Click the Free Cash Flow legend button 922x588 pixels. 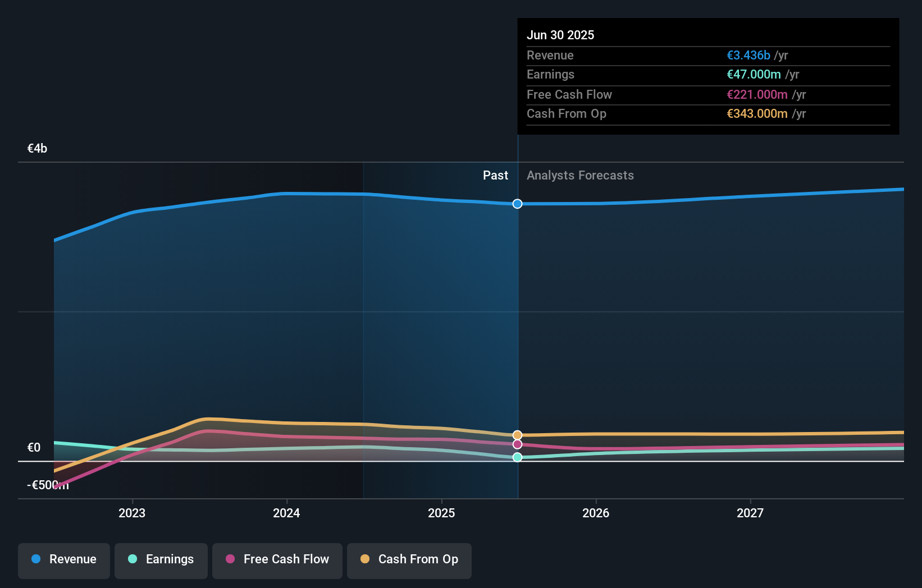[x=277, y=561]
